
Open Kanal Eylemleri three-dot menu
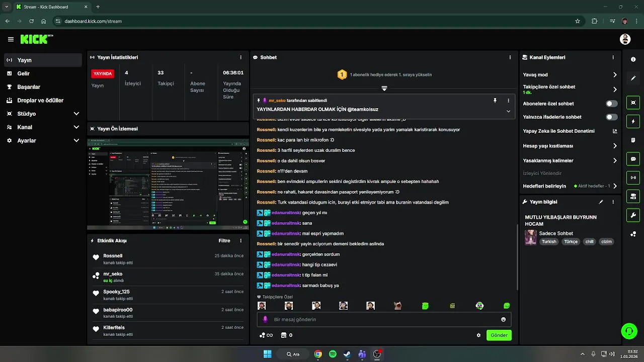(613, 57)
